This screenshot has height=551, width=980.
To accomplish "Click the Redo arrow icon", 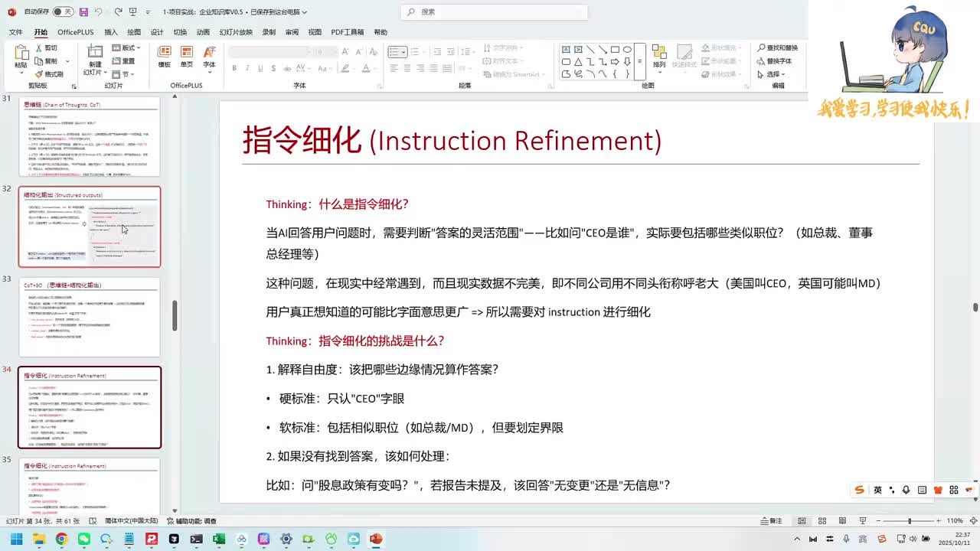I will coord(118,12).
